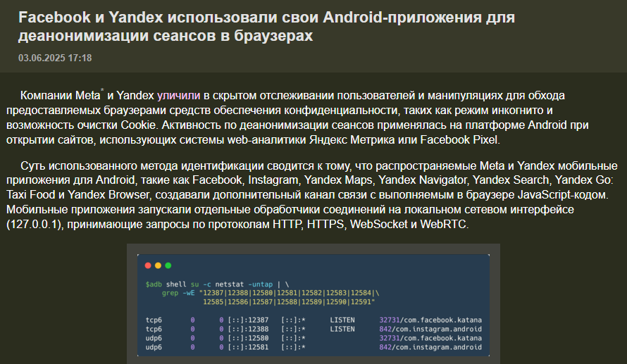Click '$adb' command in terminal image
627x364 pixels.
click(154, 284)
